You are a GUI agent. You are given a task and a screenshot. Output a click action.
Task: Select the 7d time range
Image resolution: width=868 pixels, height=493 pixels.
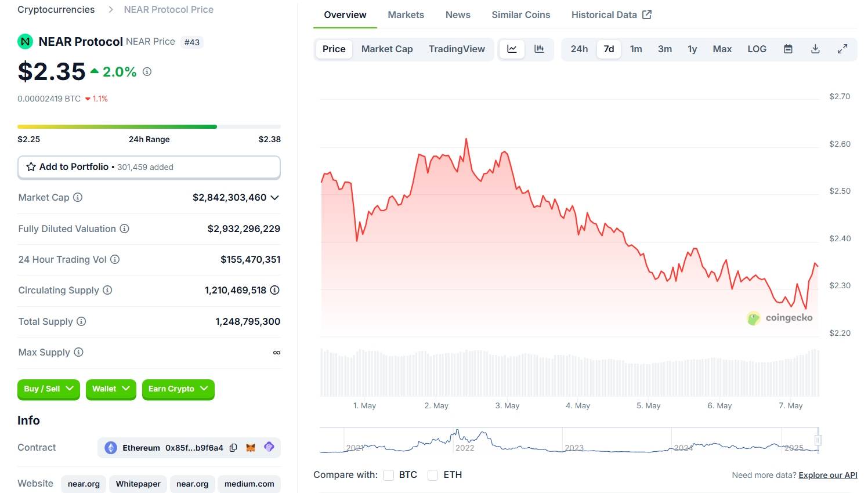(609, 49)
